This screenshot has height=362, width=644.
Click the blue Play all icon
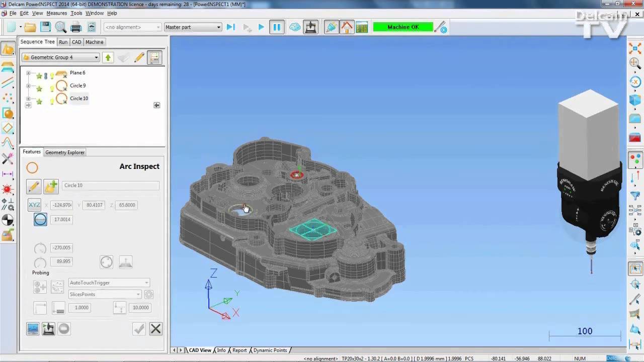[261, 27]
